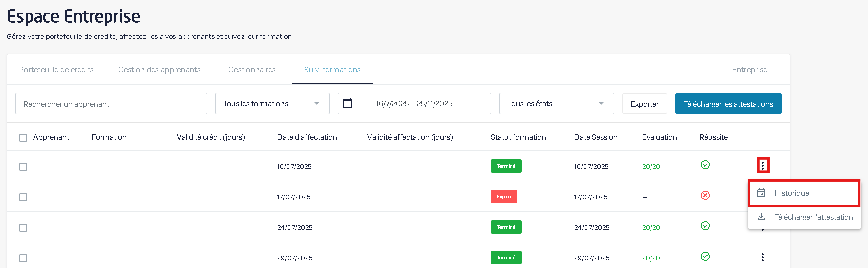Click the green success checkmark on 24/07/2025 row
The image size is (868, 268).
point(705,226)
